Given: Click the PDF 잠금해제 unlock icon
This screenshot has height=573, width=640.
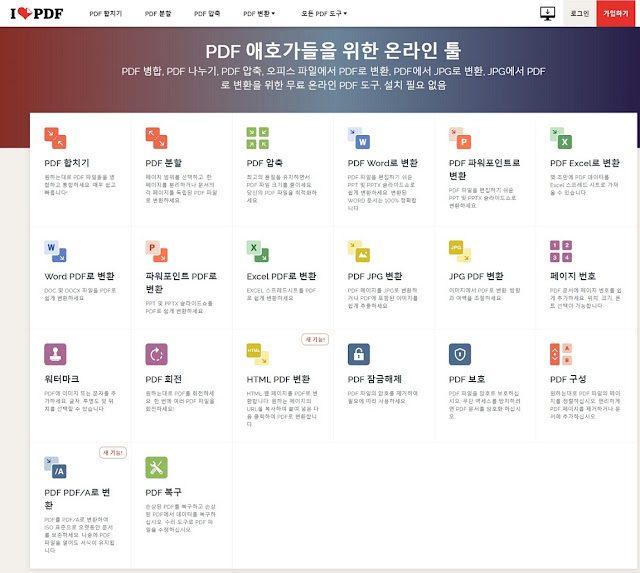Looking at the screenshot, I should [x=359, y=354].
